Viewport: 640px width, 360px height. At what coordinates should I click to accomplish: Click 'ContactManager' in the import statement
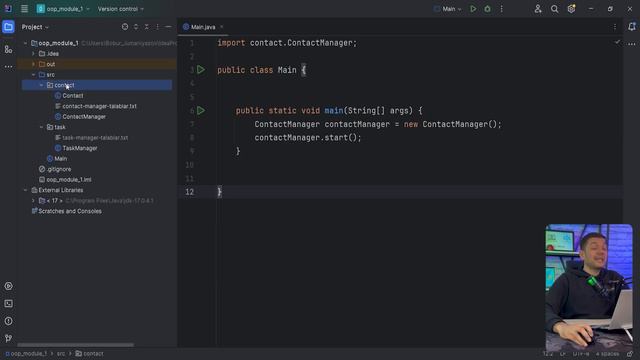[x=320, y=43]
